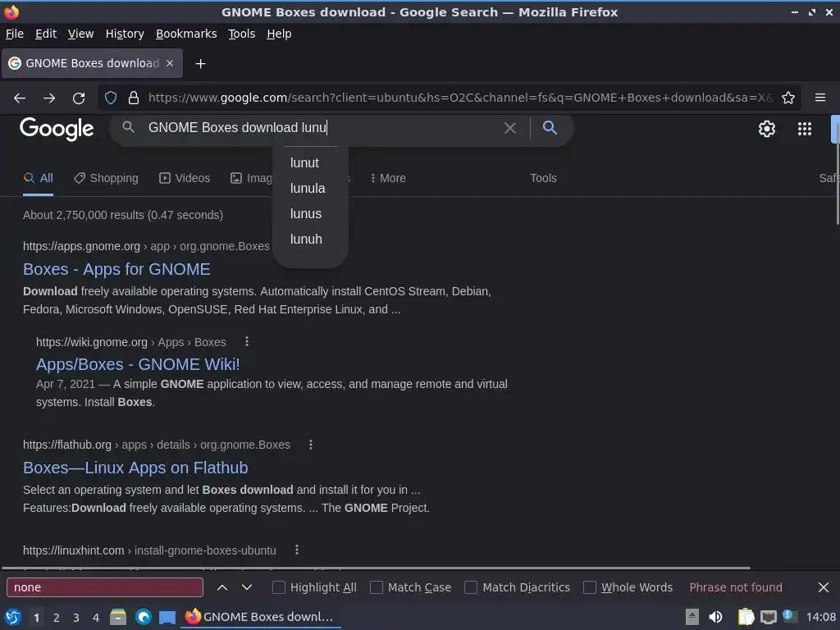View site security padlock info
Viewport: 840px width, 630px height.
134,98
